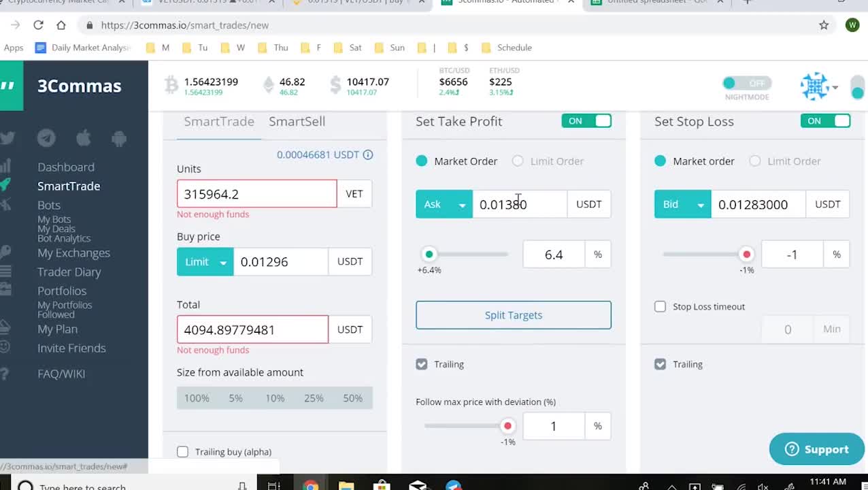Screen dimensions: 868x490
Task: Open the user avatar menu
Action: (818, 86)
